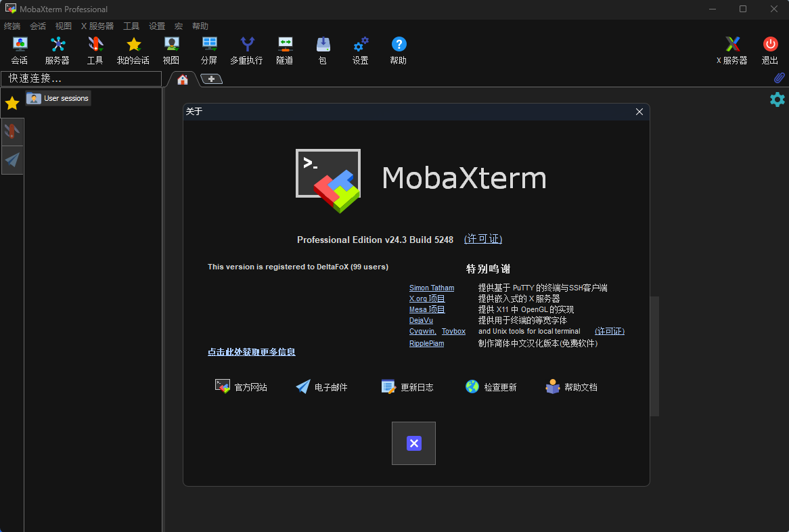Select the home tab
This screenshot has height=532, width=789.
(x=183, y=79)
